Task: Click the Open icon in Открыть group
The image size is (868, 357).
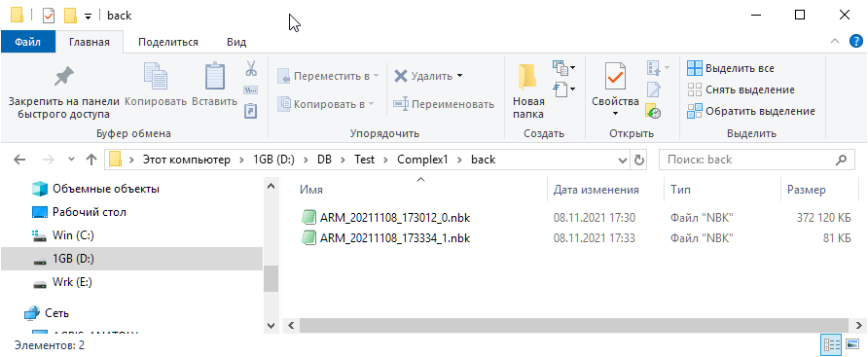Action: coord(654,68)
